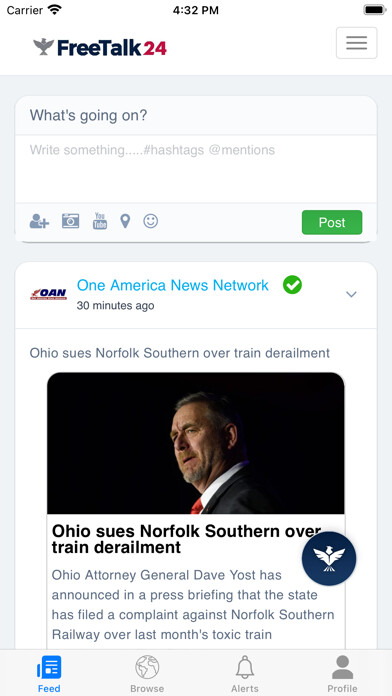This screenshot has height=696, width=392.
Task: Open One America News Network profile link
Action: 173,285
